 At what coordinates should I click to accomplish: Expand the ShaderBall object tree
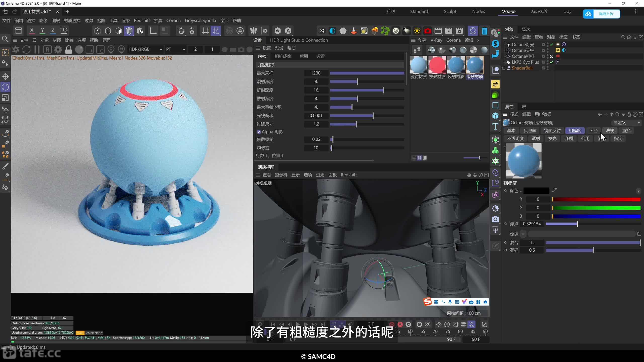click(x=504, y=68)
